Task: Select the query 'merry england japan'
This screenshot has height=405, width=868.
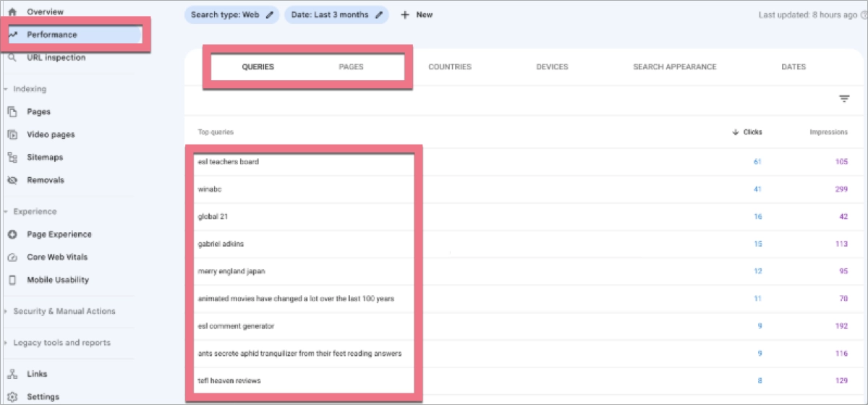Action: (231, 271)
